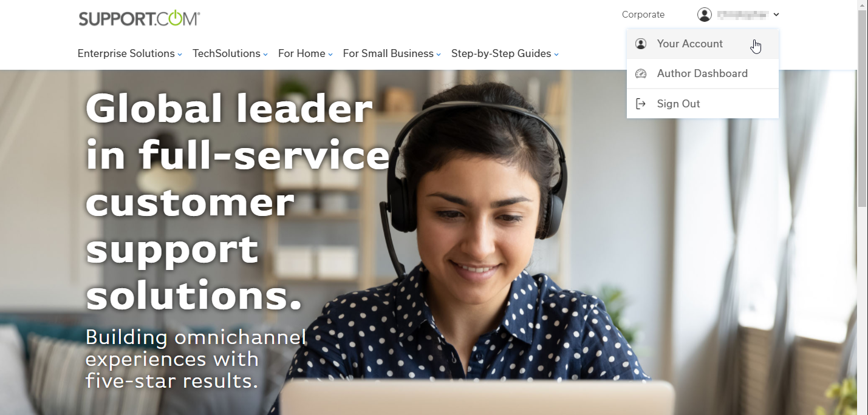Image resolution: width=868 pixels, height=415 pixels.
Task: Collapse the account dropdown chevron
Action: pyautogui.click(x=776, y=15)
